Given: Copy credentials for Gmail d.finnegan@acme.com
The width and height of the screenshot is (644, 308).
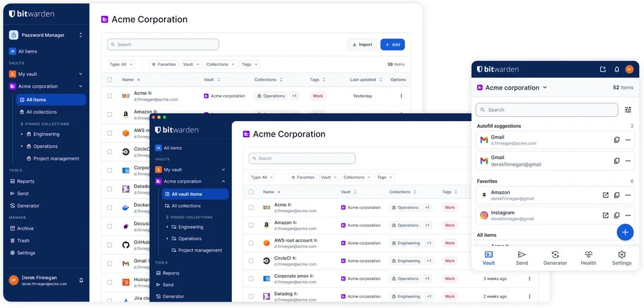Looking at the screenshot, I should point(617,140).
